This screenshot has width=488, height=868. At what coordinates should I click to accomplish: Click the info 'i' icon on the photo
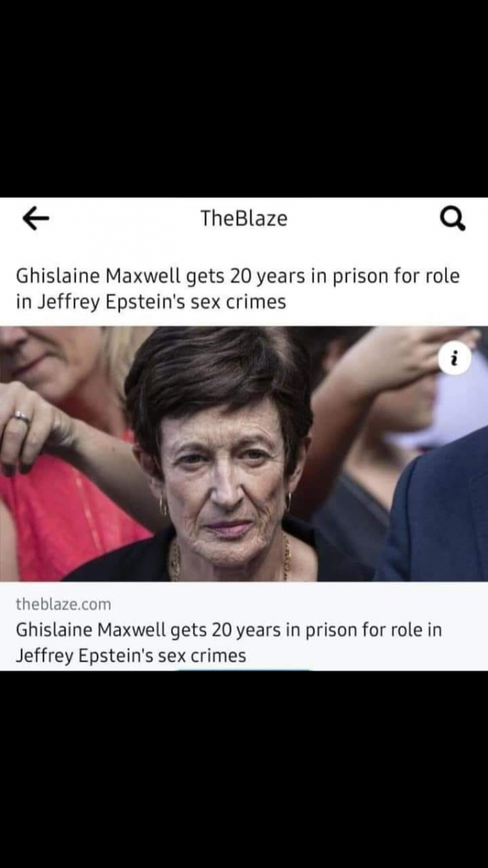click(x=456, y=360)
